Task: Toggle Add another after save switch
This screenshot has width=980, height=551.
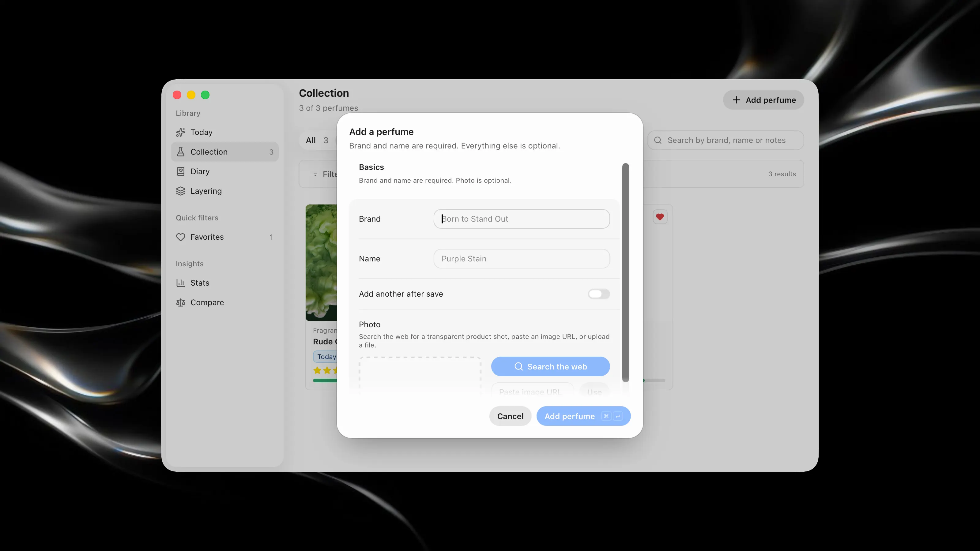Action: pos(599,294)
